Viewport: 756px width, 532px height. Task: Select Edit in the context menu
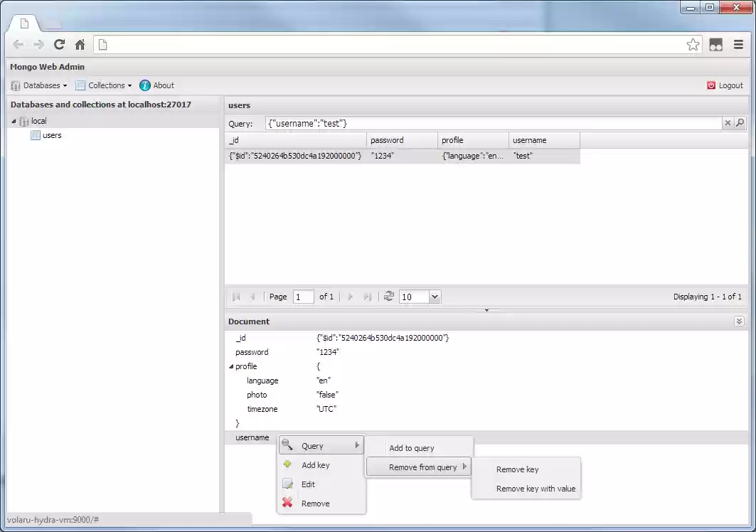(307, 484)
